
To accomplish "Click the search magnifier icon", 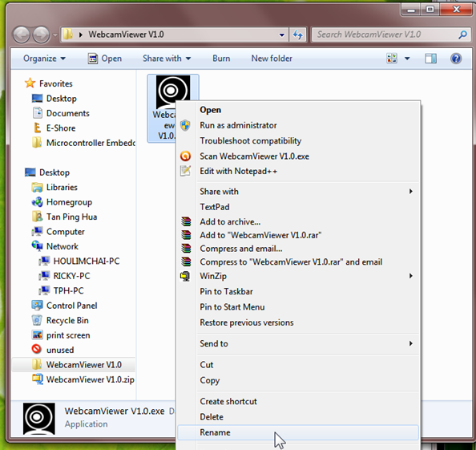I will [x=462, y=34].
